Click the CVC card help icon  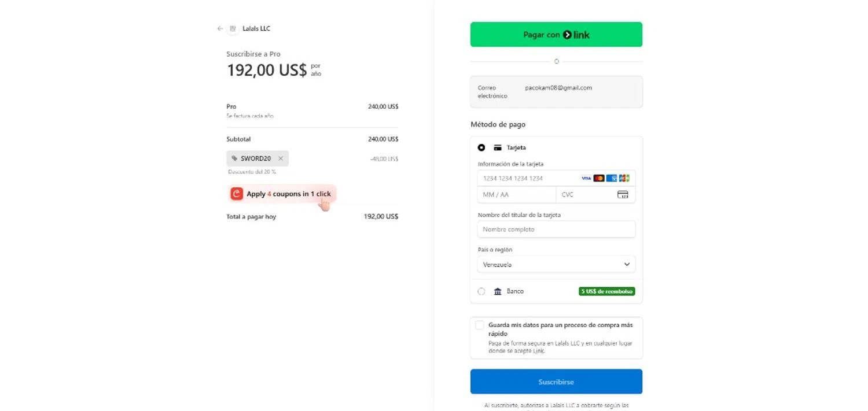tap(623, 195)
